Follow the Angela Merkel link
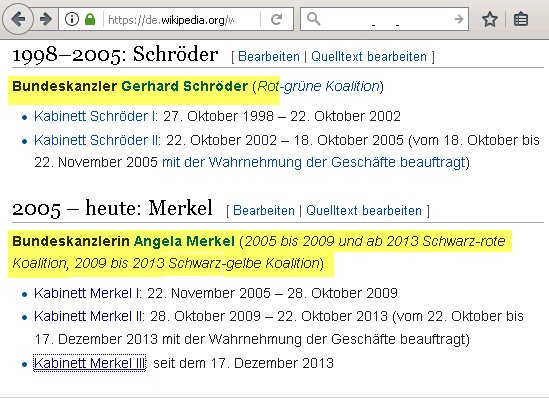 184,241
